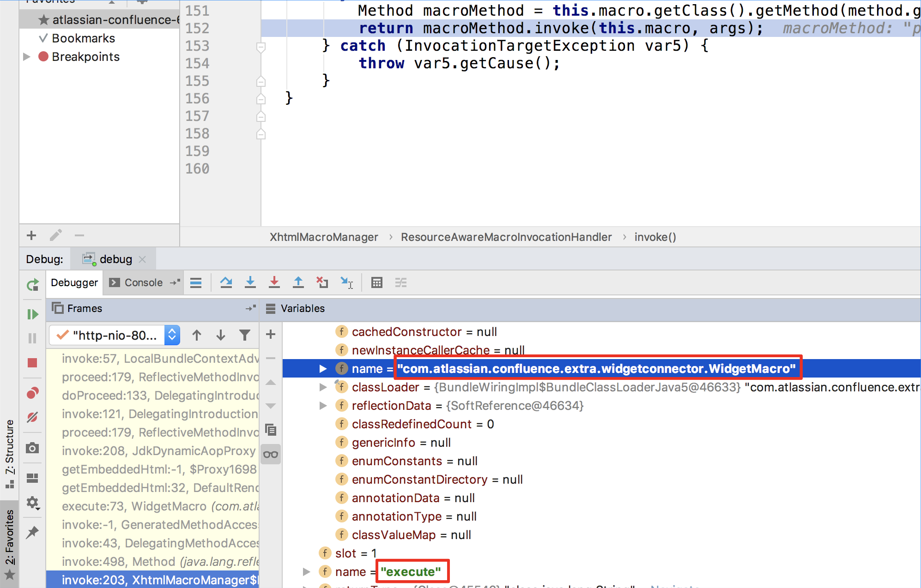The height and width of the screenshot is (588, 921).
Task: Click the remove watch minus icon
Action: (x=271, y=358)
